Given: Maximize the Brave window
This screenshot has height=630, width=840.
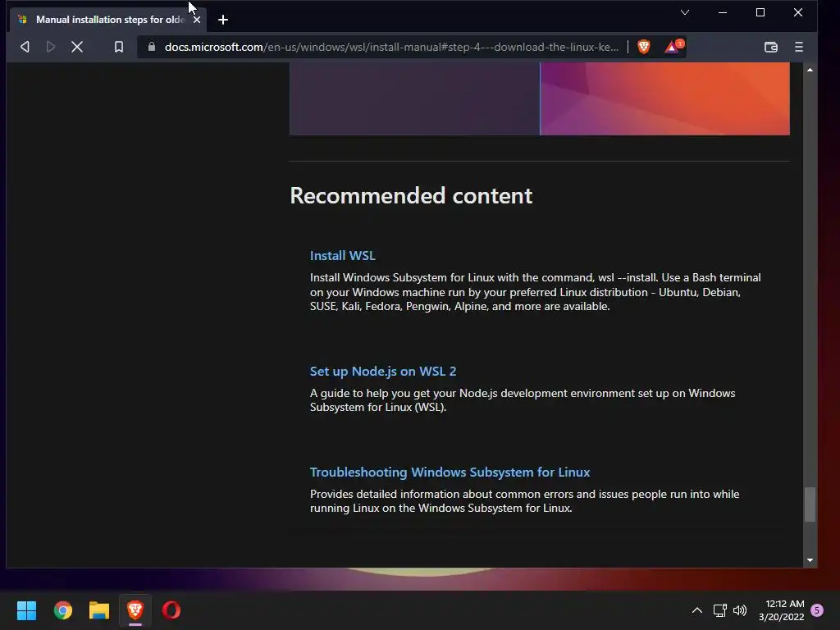Looking at the screenshot, I should 760,12.
